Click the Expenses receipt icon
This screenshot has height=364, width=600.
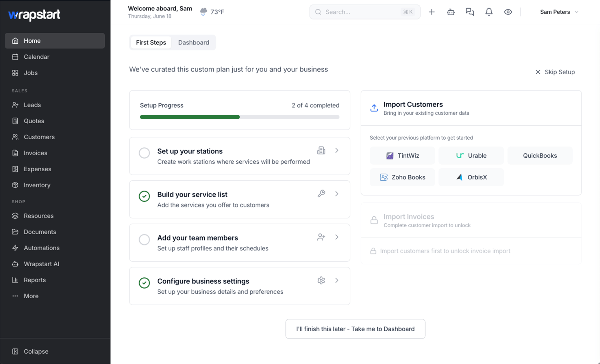[x=15, y=169]
